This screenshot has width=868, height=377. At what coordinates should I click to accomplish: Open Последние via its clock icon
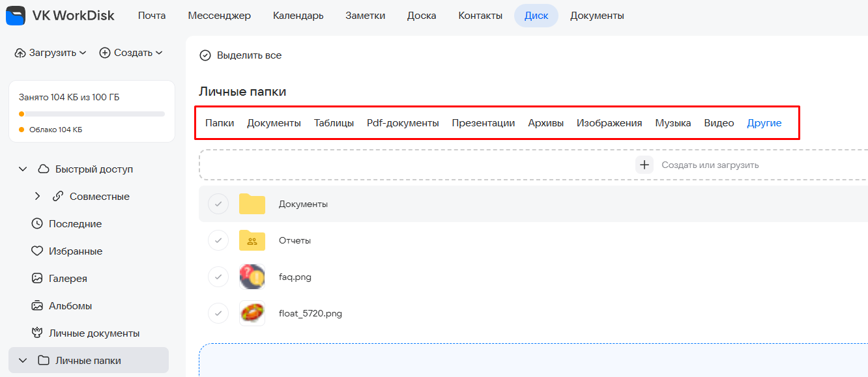tap(37, 224)
